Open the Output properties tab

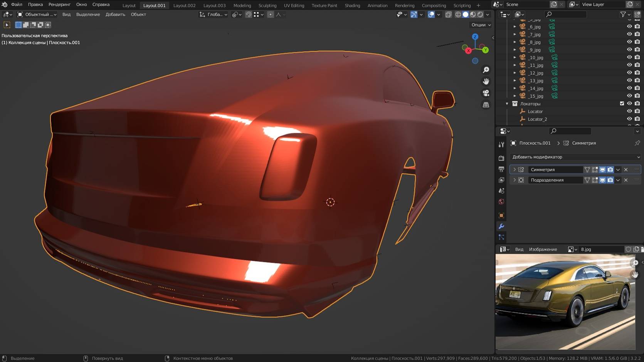501,169
